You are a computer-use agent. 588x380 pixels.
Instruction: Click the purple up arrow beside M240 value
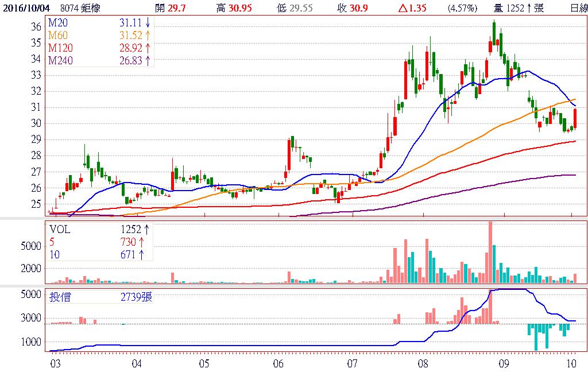148,61
